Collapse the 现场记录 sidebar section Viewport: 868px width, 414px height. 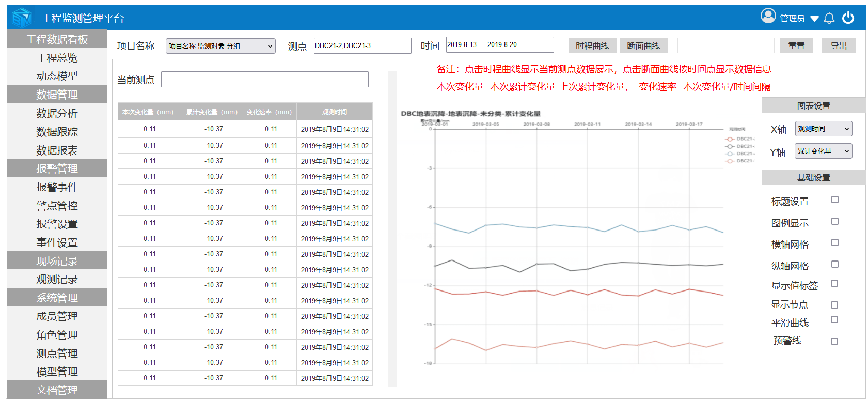[57, 261]
